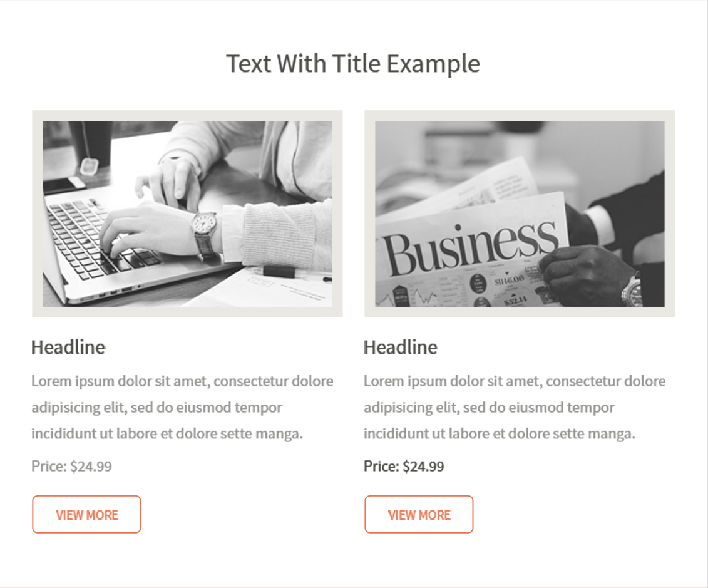Click the word 'Business' on the newspaper
Viewport: 708px width, 588px height.
click(469, 249)
